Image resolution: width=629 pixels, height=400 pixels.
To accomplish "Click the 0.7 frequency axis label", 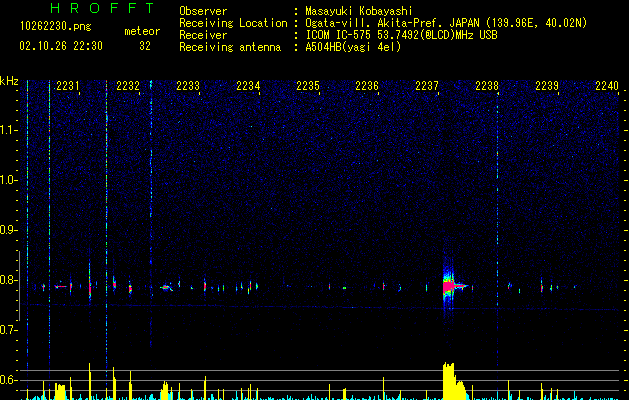I will pyautogui.click(x=9, y=330).
